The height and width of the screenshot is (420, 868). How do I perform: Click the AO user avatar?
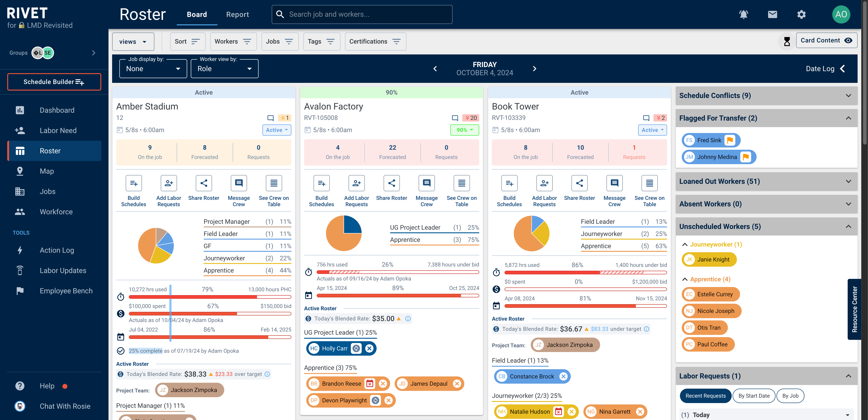(x=841, y=14)
